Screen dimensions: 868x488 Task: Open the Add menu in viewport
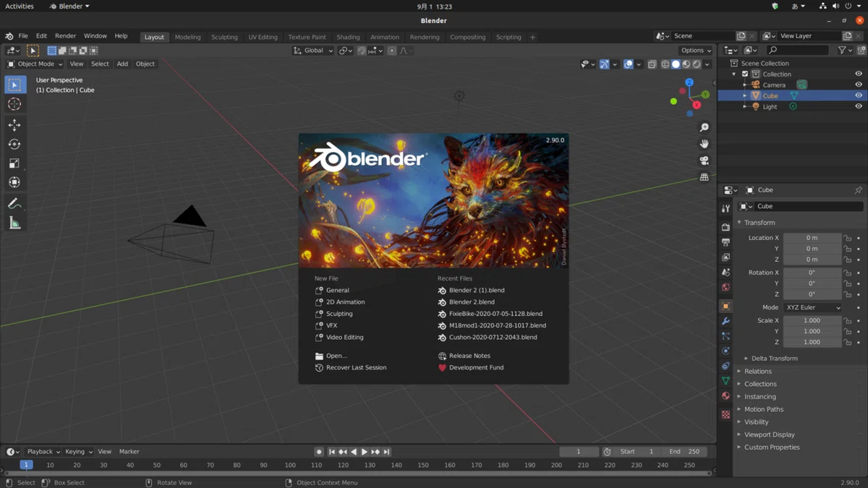click(122, 64)
